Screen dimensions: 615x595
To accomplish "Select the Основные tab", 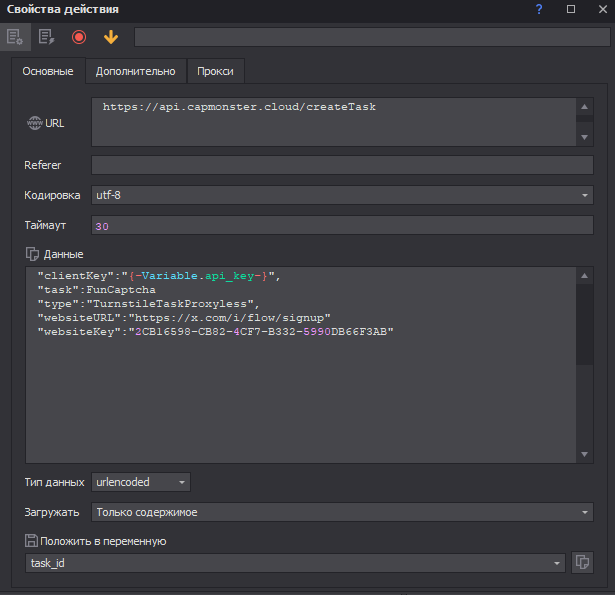I will pos(47,71).
